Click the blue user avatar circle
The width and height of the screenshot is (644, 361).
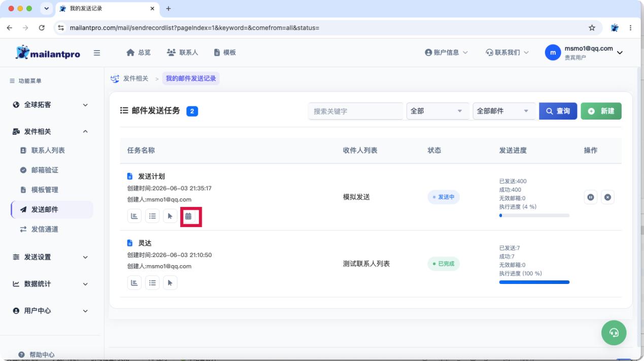(553, 53)
